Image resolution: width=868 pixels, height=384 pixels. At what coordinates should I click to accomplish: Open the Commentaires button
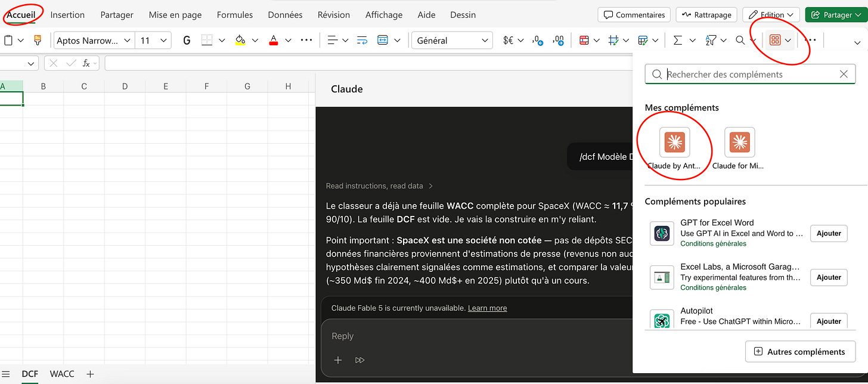(x=634, y=15)
